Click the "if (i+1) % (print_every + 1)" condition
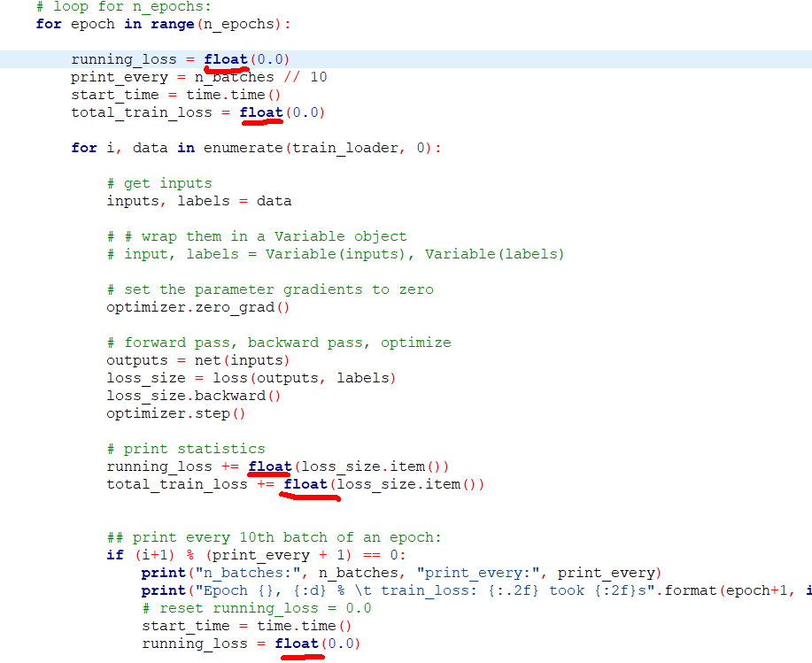The width and height of the screenshot is (812, 663). click(256, 555)
